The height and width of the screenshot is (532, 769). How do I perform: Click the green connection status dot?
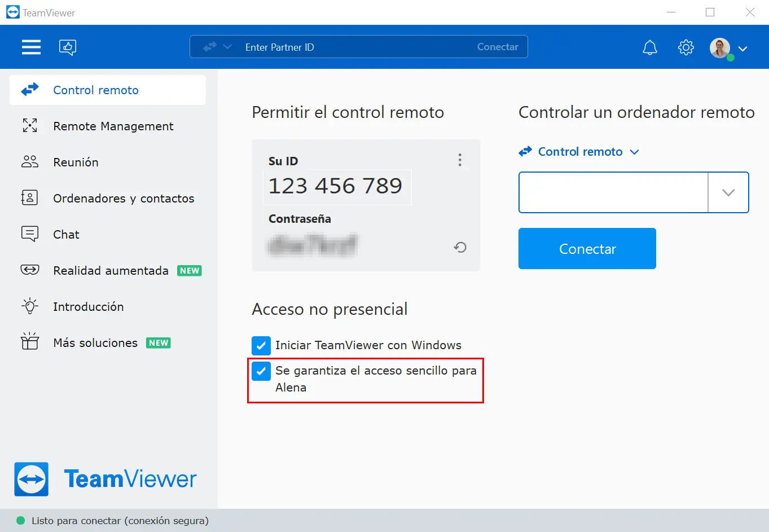click(x=21, y=521)
